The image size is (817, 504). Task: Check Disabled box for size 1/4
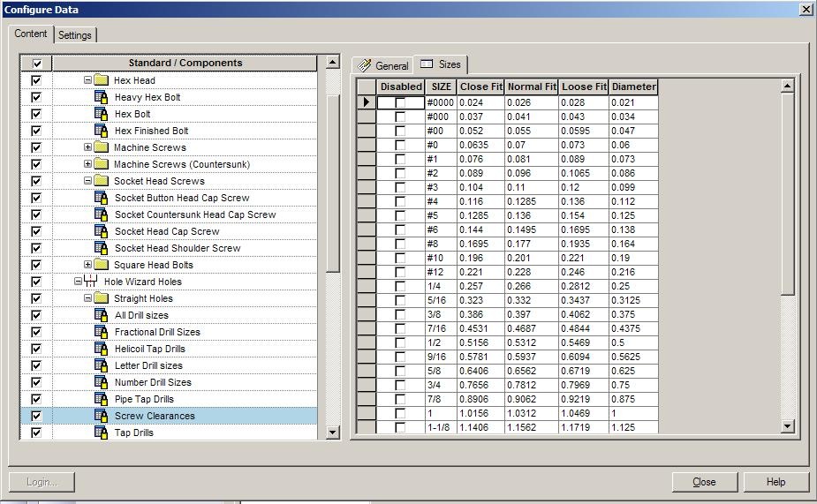(x=400, y=286)
